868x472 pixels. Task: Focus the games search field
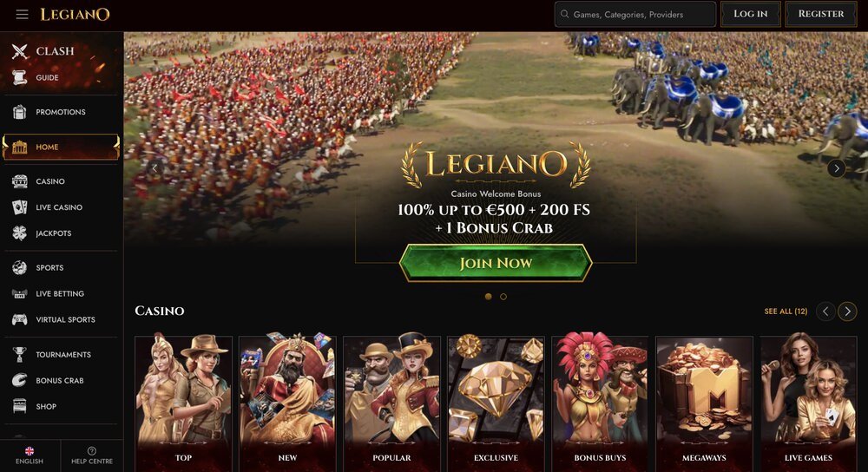click(635, 15)
